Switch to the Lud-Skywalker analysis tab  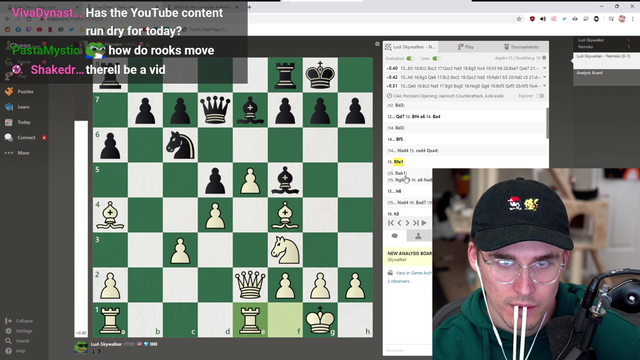tap(411, 47)
